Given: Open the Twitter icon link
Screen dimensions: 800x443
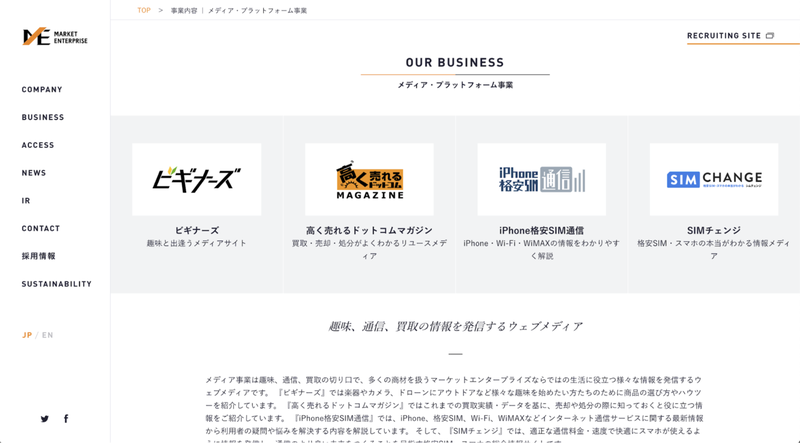Looking at the screenshot, I should (45, 419).
